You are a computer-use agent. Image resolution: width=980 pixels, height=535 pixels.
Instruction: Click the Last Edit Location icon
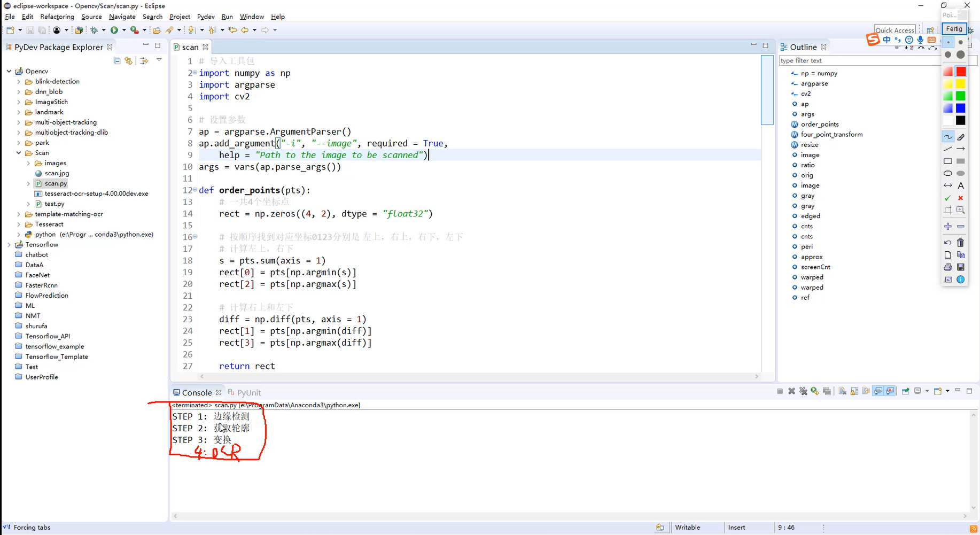232,30
